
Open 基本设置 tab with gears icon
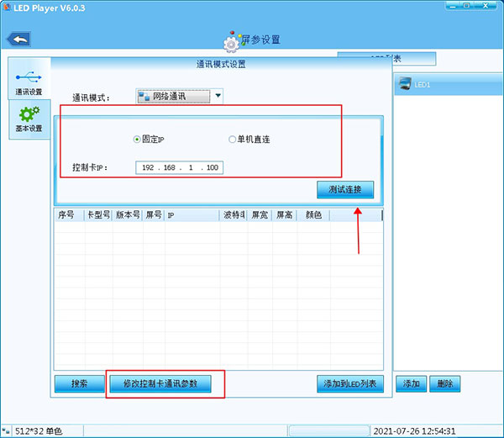click(x=29, y=119)
